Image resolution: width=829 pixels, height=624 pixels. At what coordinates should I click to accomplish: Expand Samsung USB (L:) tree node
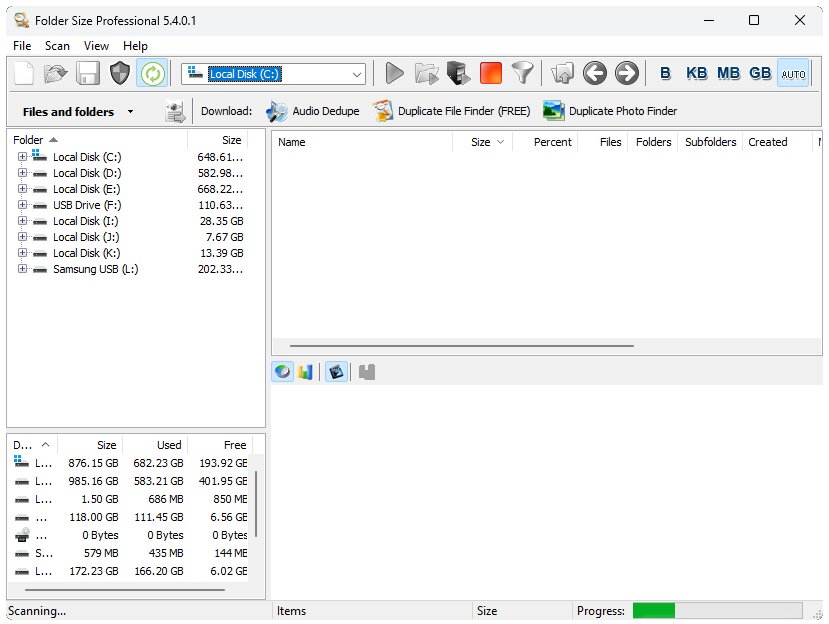tap(22, 269)
